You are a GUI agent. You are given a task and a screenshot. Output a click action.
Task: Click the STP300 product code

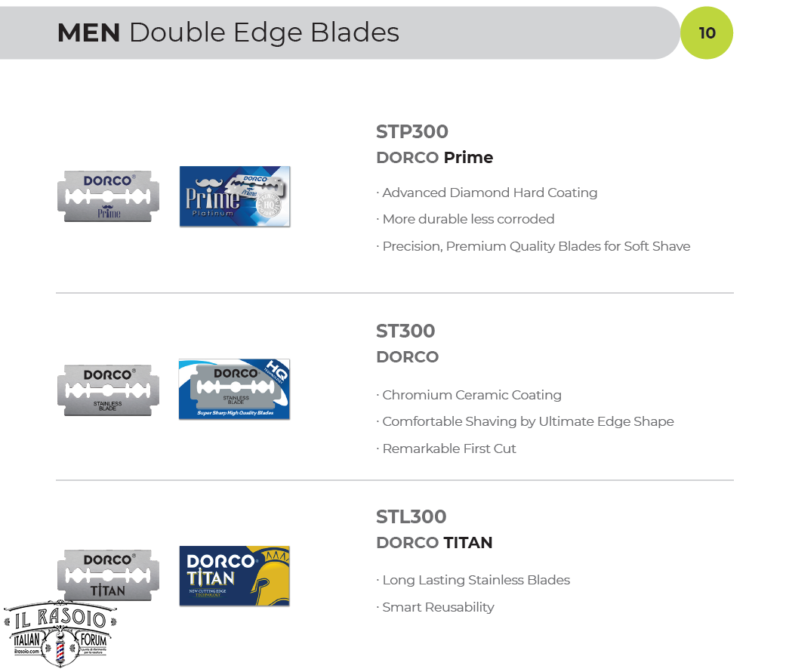coord(412,131)
